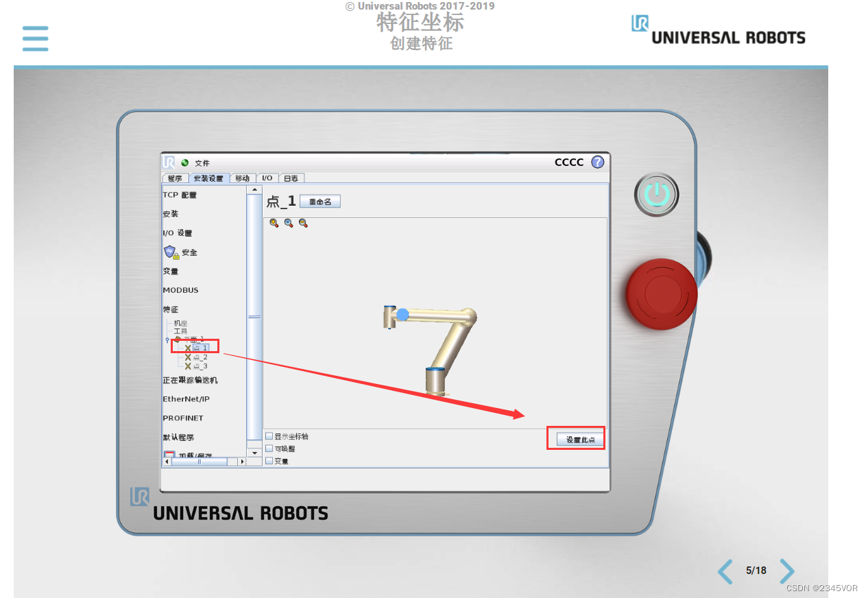Click the horizontal scroll right arrow

(x=241, y=462)
